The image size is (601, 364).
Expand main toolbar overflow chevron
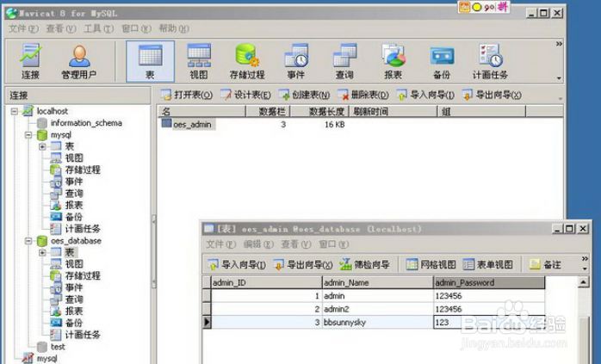click(x=559, y=44)
